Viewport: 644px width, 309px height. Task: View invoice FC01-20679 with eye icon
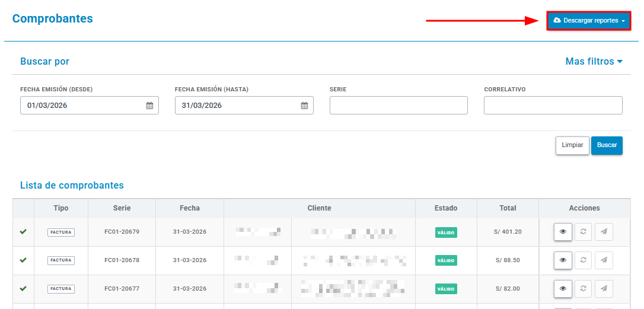click(x=563, y=232)
